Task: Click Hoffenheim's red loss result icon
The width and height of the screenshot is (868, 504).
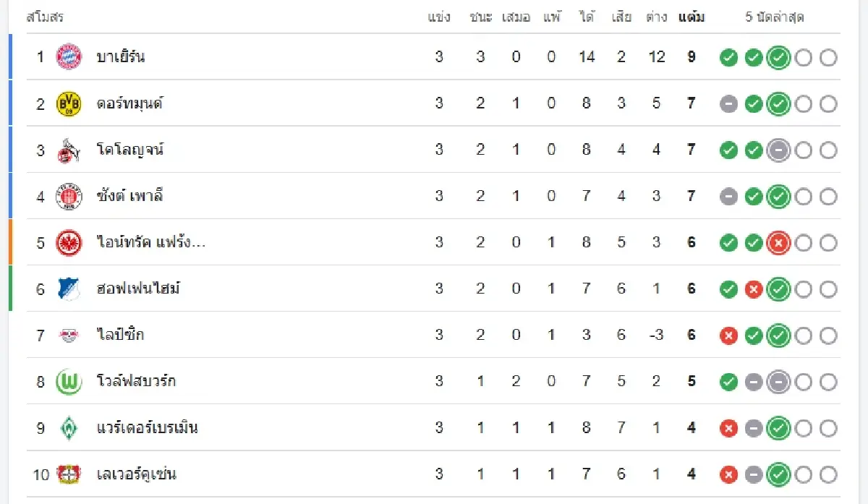Action: point(754,289)
